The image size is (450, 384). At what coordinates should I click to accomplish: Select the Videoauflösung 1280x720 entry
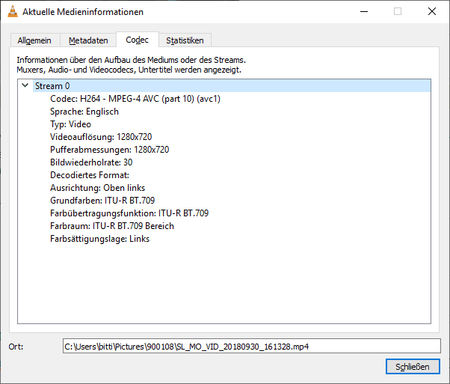[x=101, y=137]
